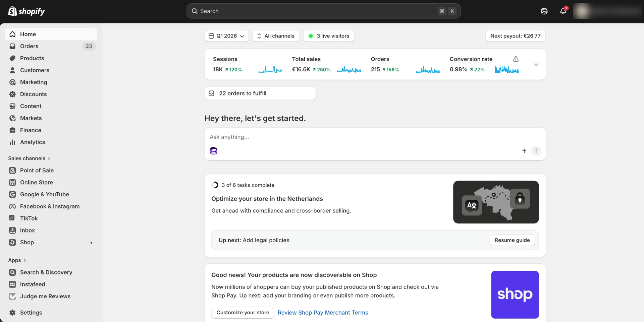
Task: Open the Q1 2026 date range dropdown
Action: tap(226, 36)
